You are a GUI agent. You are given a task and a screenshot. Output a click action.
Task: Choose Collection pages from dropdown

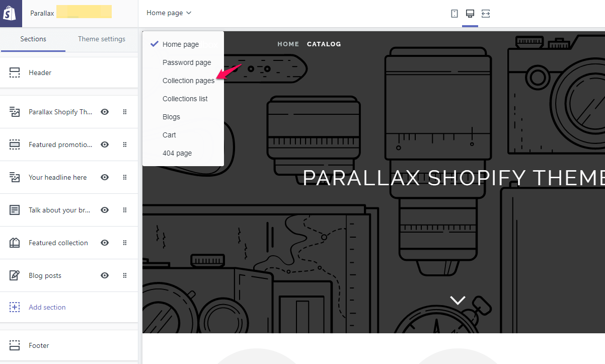pos(183,81)
